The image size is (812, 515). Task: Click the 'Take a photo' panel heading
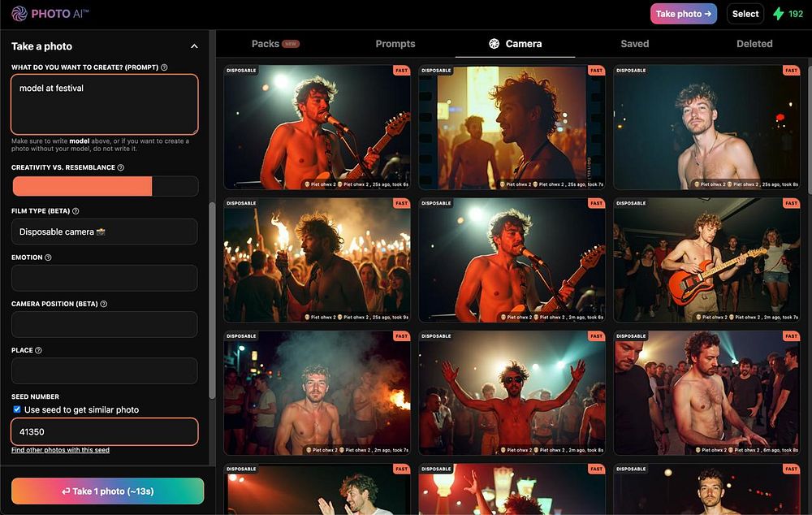click(42, 46)
